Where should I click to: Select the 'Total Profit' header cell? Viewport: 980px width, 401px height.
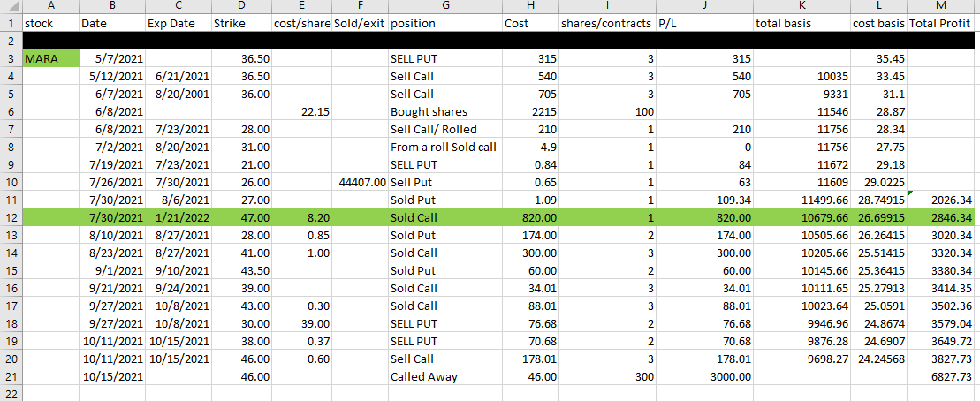tap(943, 23)
